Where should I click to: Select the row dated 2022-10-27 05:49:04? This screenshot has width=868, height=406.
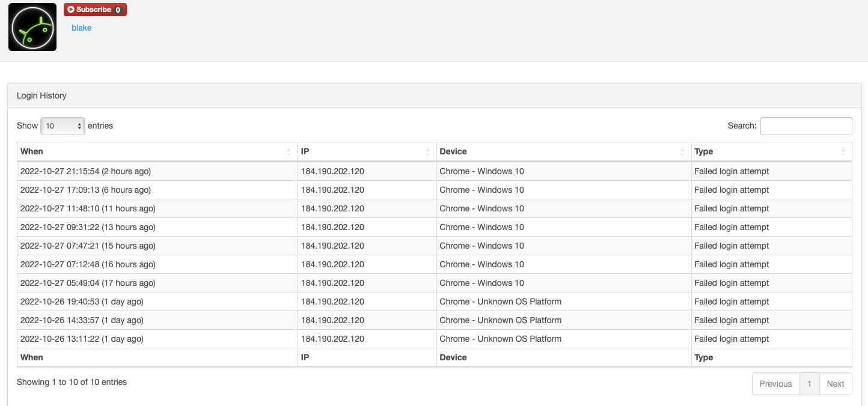tap(434, 283)
